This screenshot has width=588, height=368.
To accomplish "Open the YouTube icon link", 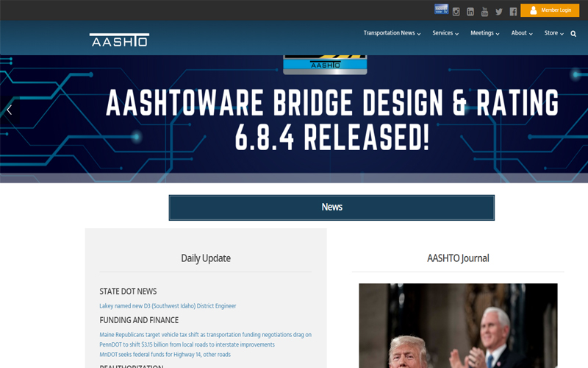I will pyautogui.click(x=485, y=11).
